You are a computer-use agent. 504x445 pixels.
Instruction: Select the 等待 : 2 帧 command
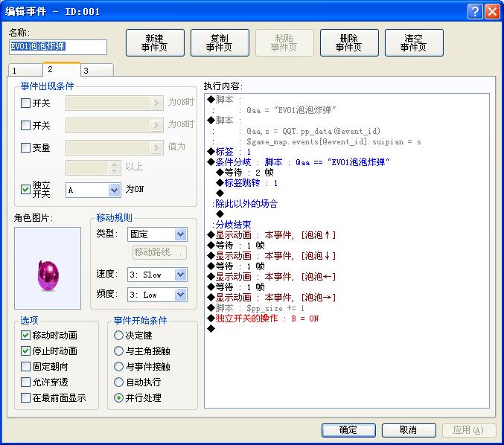(x=245, y=173)
